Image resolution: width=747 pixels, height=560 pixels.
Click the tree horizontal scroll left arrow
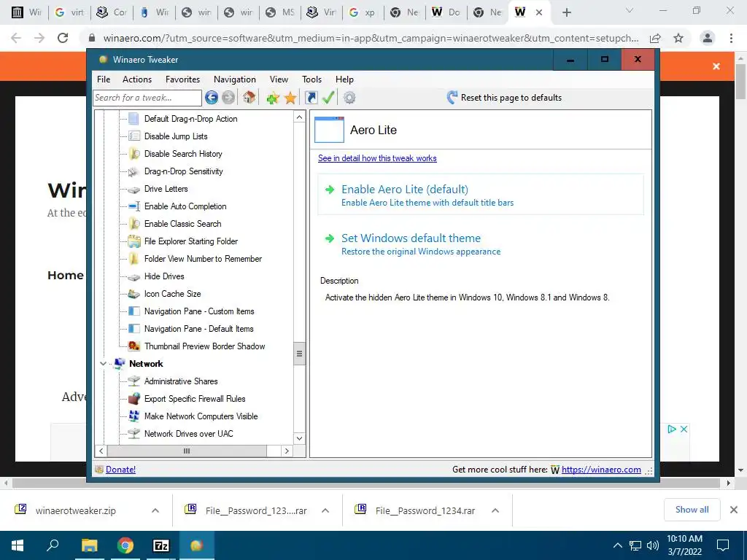pyautogui.click(x=101, y=451)
